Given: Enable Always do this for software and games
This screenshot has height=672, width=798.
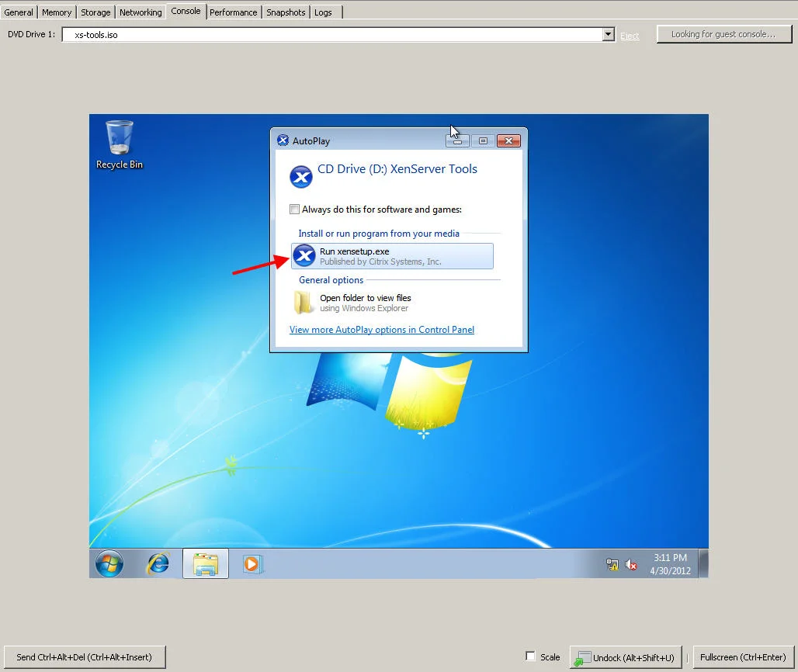Looking at the screenshot, I should pos(294,209).
